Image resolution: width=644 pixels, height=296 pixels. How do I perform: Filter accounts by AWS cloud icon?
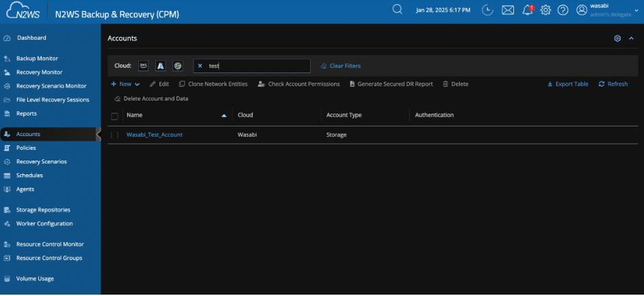(x=143, y=66)
